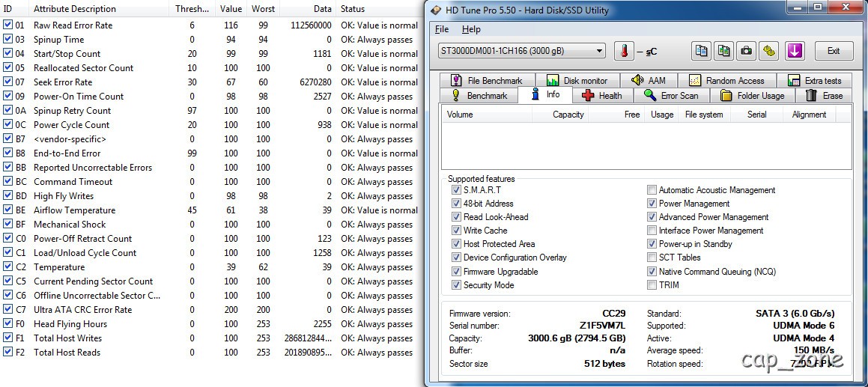Open the Help menu
Viewport: 868px width, 387px height.
(471, 29)
